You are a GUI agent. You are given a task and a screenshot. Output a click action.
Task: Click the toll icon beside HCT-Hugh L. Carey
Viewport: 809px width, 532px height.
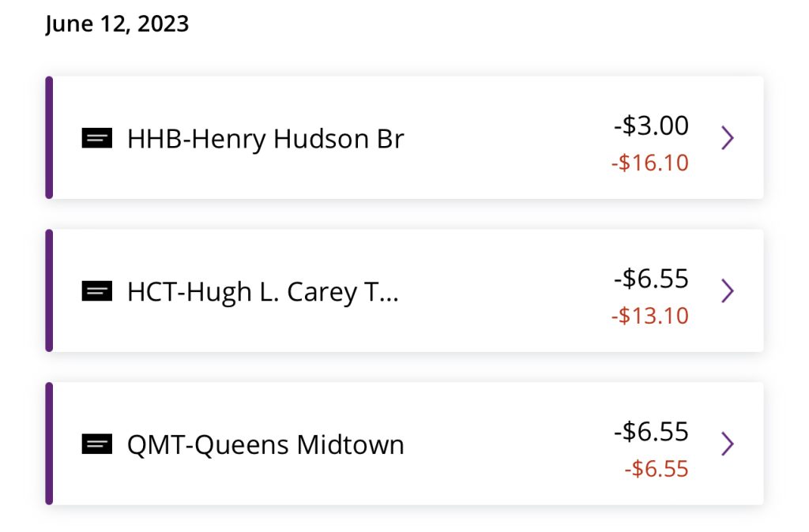click(x=97, y=291)
